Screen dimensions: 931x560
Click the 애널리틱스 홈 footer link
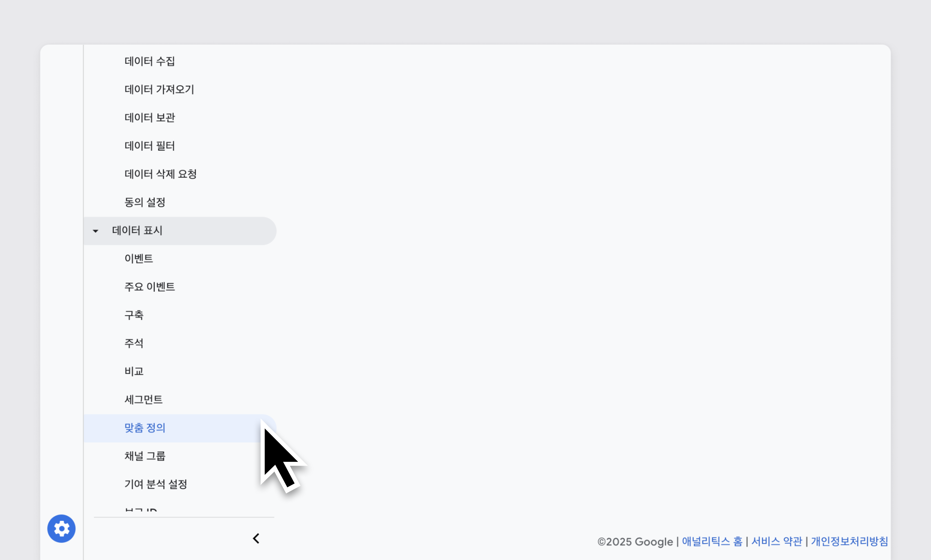click(712, 542)
